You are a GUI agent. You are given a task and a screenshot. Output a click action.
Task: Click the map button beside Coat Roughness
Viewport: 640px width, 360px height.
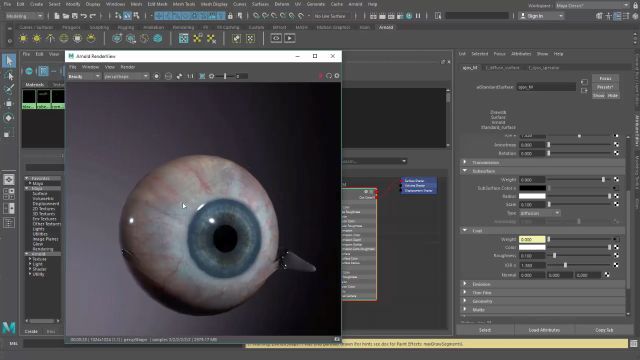pos(616,256)
